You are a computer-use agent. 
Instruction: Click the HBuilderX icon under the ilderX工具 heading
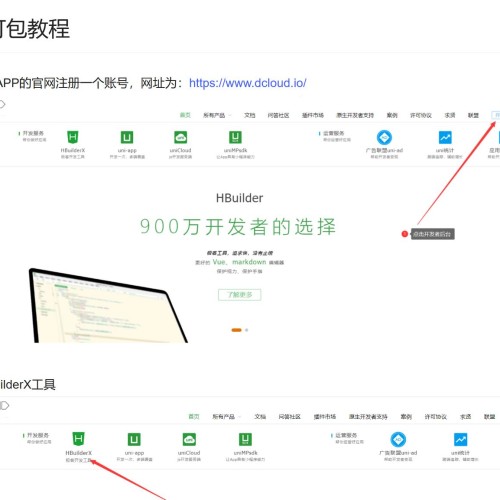point(78,439)
